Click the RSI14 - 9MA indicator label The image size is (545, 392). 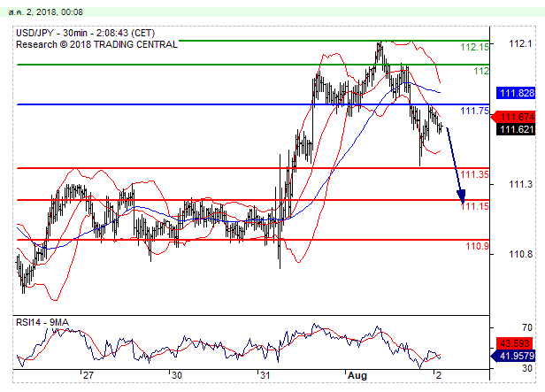point(42,322)
